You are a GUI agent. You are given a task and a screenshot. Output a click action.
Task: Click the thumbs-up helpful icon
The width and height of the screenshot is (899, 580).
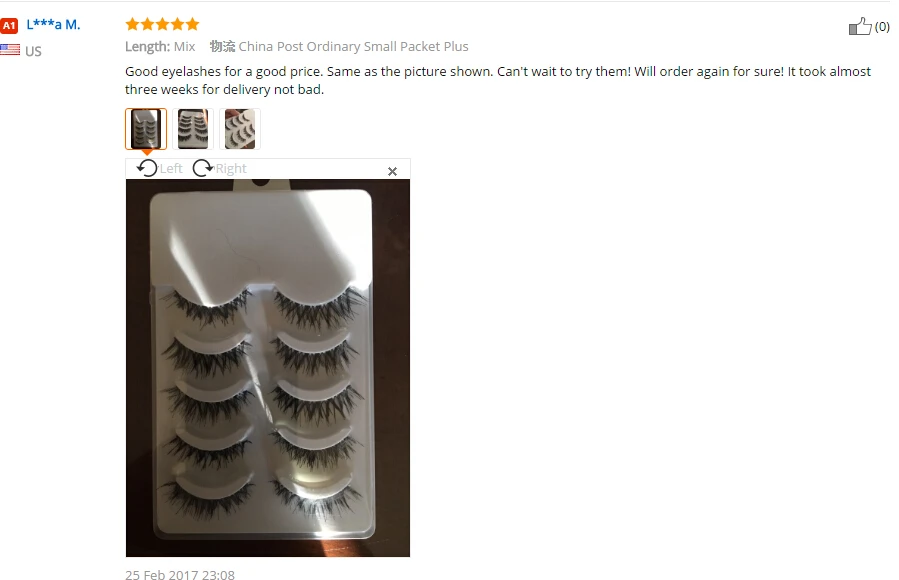(x=860, y=26)
